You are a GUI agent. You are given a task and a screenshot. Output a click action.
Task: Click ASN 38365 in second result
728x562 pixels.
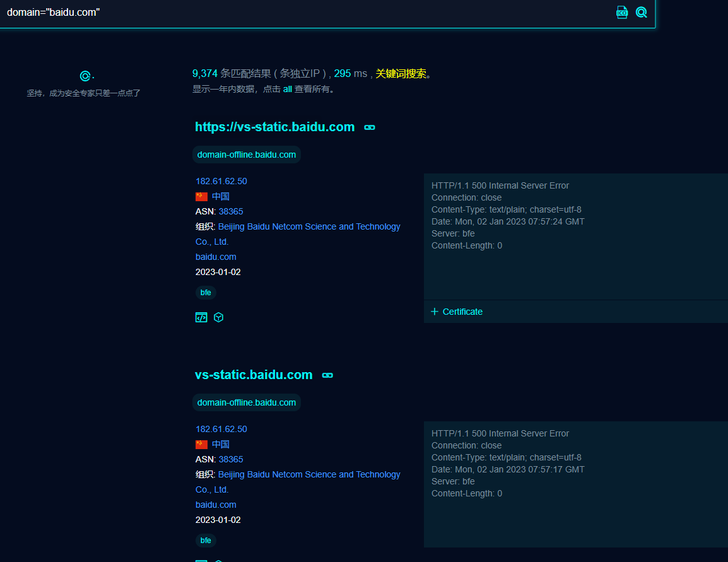231,459
